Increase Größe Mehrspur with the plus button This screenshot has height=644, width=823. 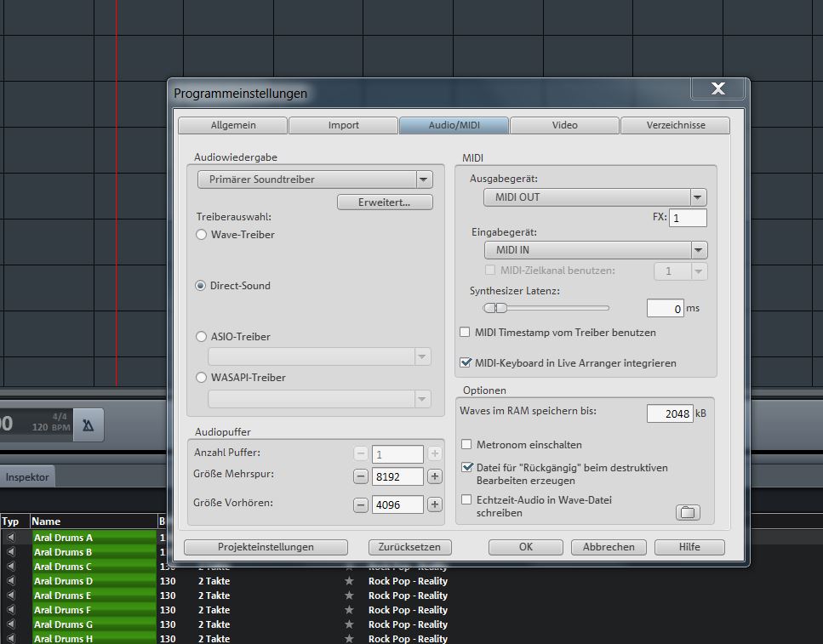coord(435,477)
